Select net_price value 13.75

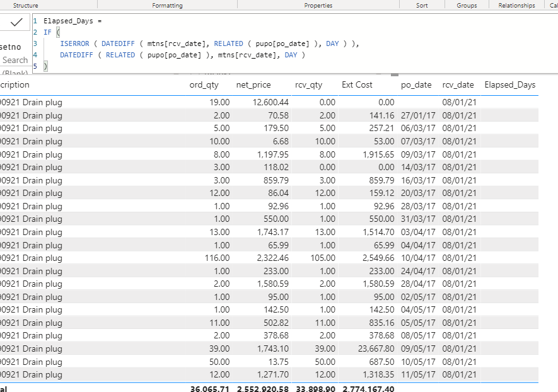[278, 362]
